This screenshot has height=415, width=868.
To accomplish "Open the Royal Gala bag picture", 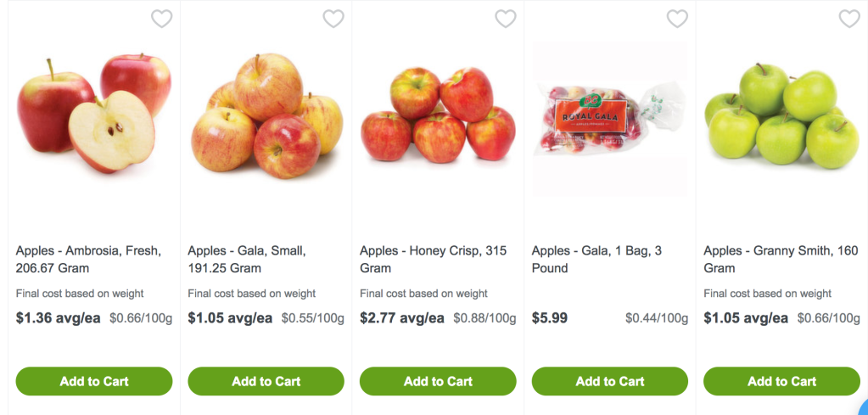I will 610,117.
